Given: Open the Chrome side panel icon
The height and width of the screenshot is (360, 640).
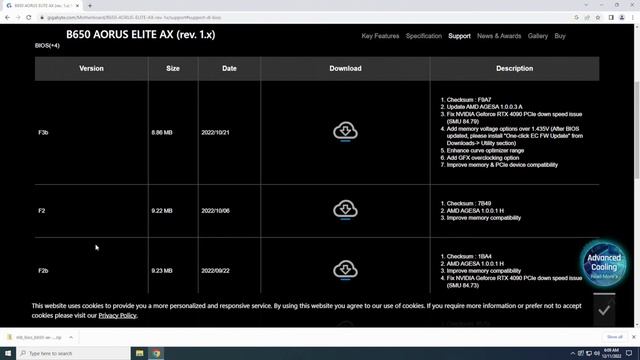Looking at the screenshot, I should point(611,18).
